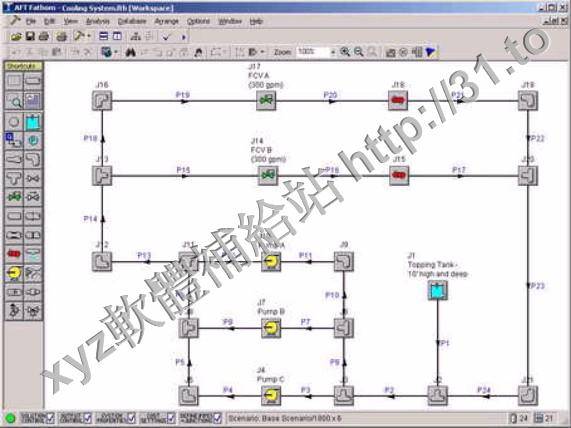Select the area change tool in palette
This screenshot has height=428, width=571.
tap(14, 160)
